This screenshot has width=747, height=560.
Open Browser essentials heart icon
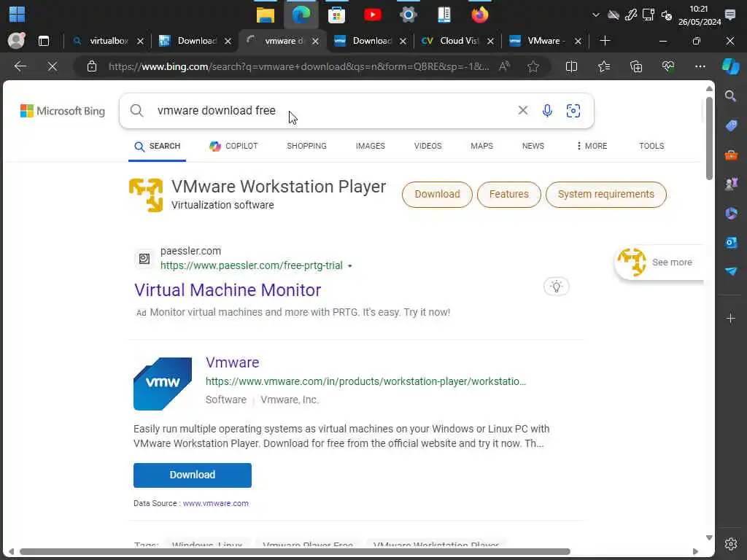coord(668,66)
